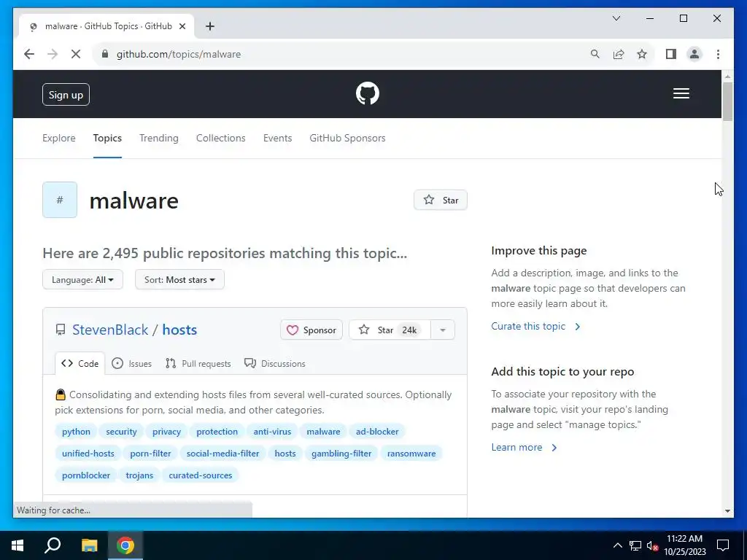Sponsor the StevenBlack hosts repository
Image resolution: width=747 pixels, height=560 pixels.
(x=311, y=330)
